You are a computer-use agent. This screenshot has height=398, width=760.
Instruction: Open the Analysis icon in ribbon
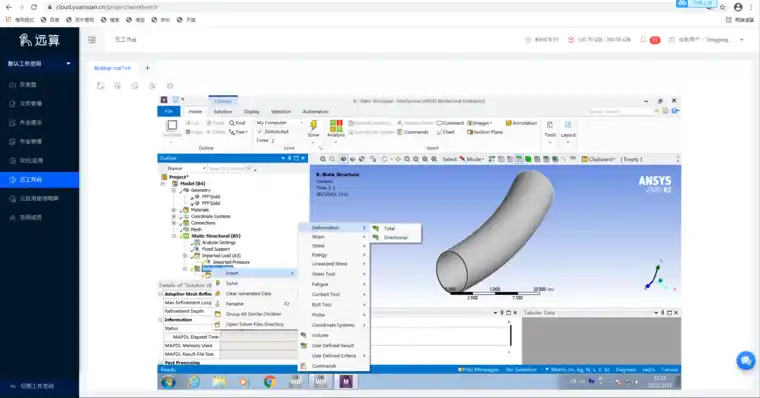[x=336, y=128]
